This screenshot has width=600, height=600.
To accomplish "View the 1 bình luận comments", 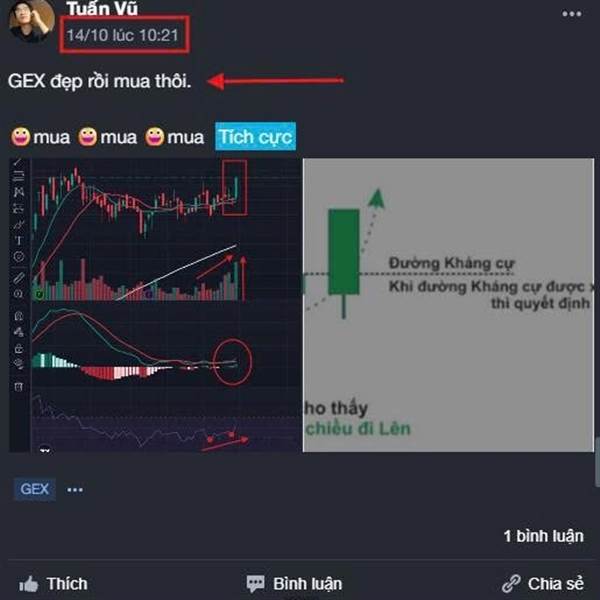I will (x=543, y=536).
